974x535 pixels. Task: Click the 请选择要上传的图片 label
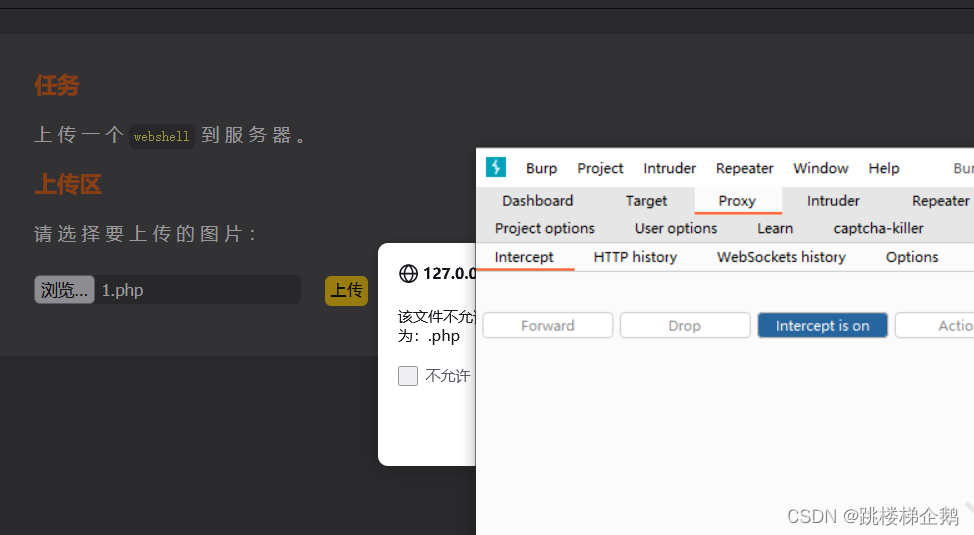click(145, 234)
